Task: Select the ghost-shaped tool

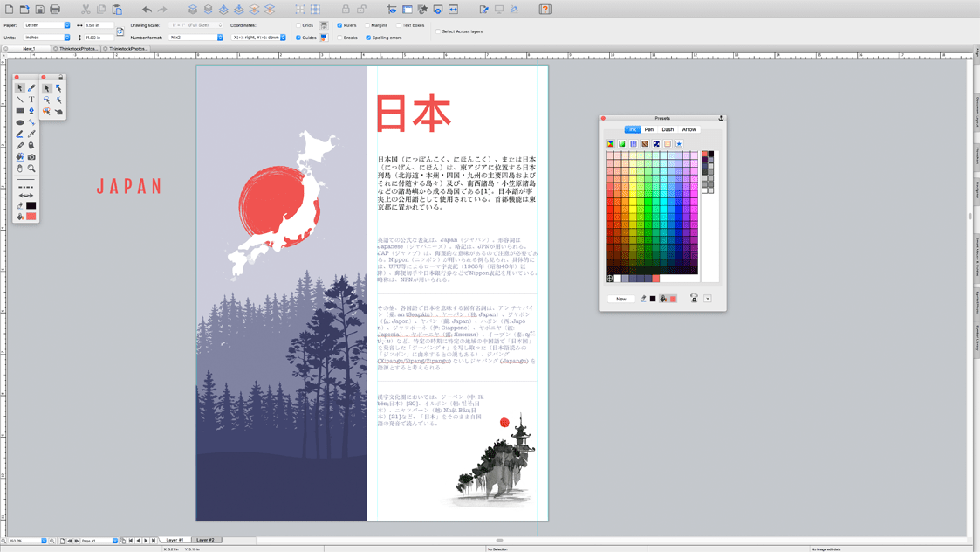Action: coord(31,145)
